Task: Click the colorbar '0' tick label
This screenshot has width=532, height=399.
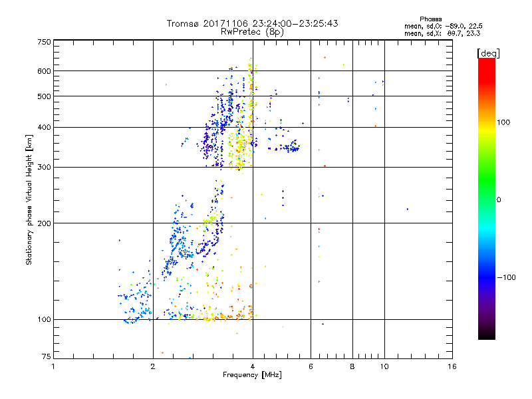Action: (499, 200)
